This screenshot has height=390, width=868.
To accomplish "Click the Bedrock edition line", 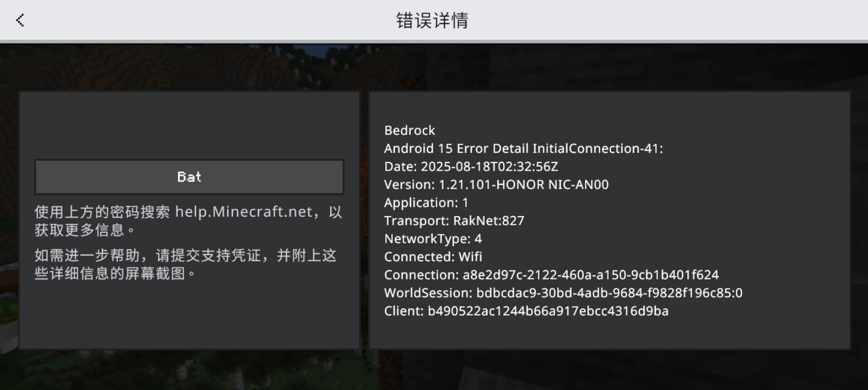I will pyautogui.click(x=410, y=131).
